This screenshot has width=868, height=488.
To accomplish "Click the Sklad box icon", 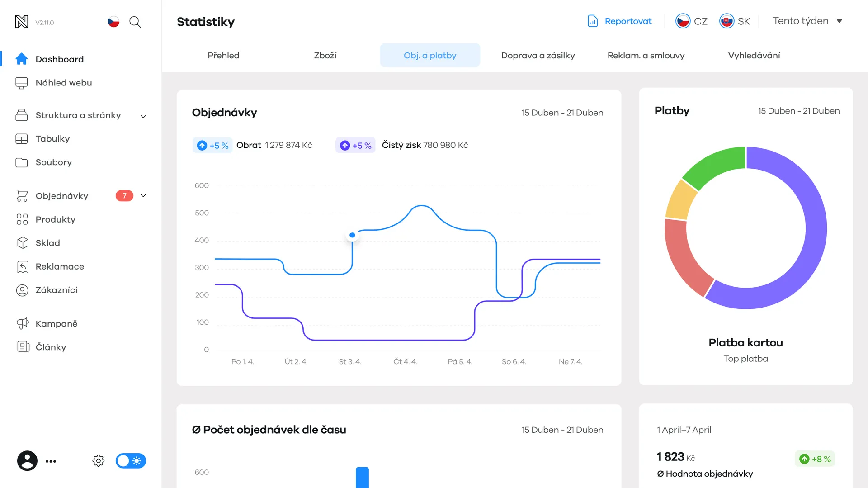I will click(x=22, y=243).
